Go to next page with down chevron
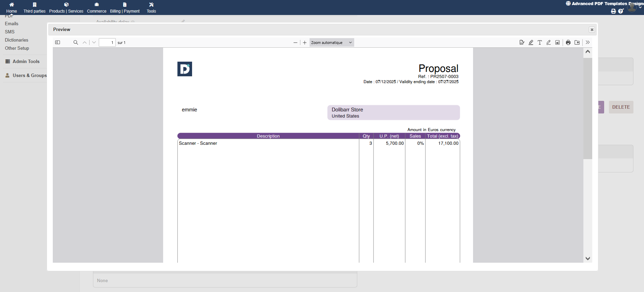 pyautogui.click(x=94, y=43)
